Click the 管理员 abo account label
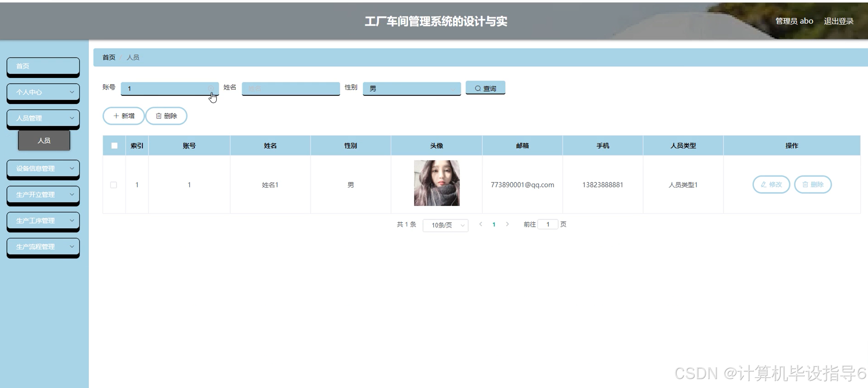868x388 pixels. (794, 21)
